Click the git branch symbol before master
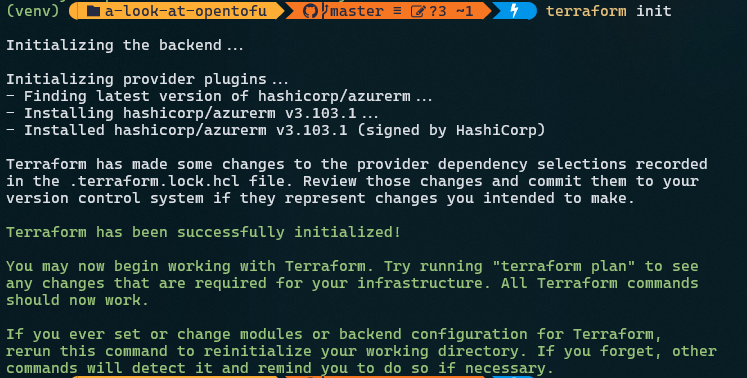The width and height of the screenshot is (747, 378). [x=324, y=10]
